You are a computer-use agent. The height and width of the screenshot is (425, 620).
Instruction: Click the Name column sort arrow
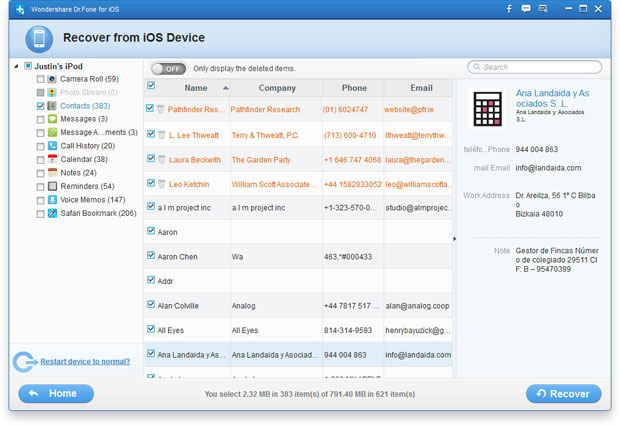[226, 88]
